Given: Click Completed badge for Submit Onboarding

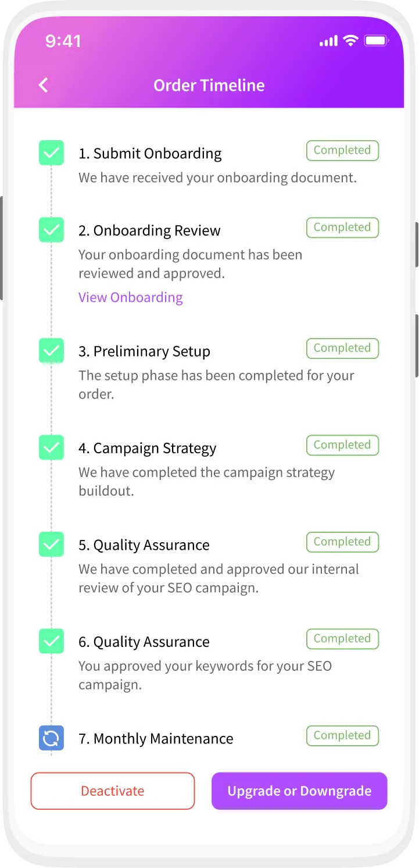Looking at the screenshot, I should tap(342, 151).
